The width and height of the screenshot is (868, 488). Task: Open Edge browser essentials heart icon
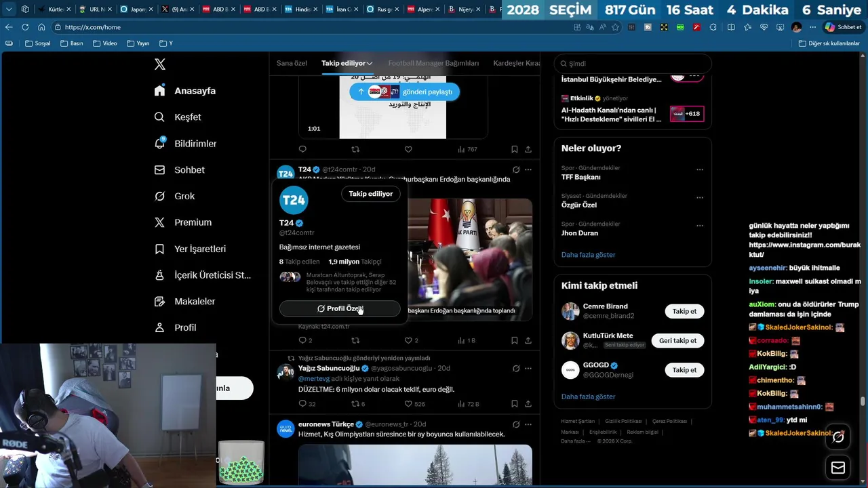[x=764, y=27]
